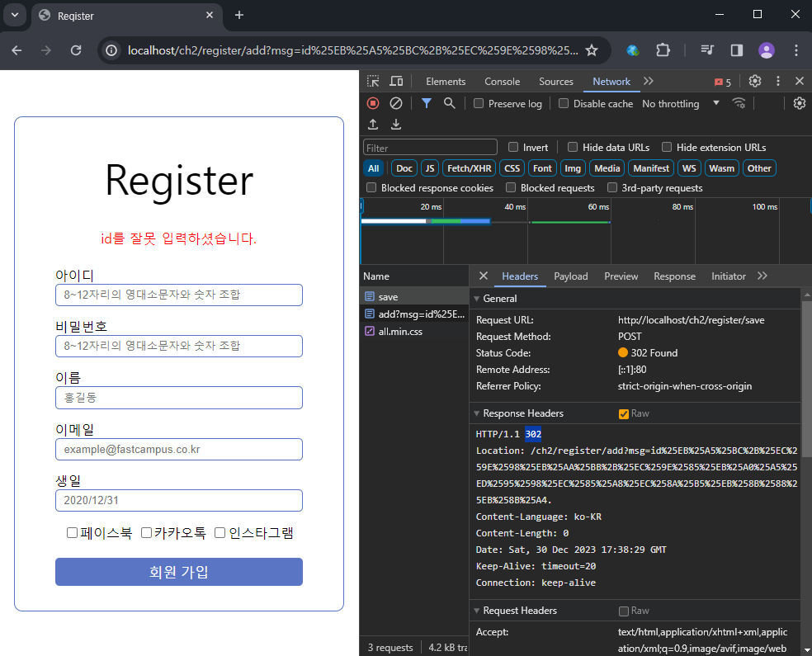
Task: Open the Payload tab
Action: point(571,276)
